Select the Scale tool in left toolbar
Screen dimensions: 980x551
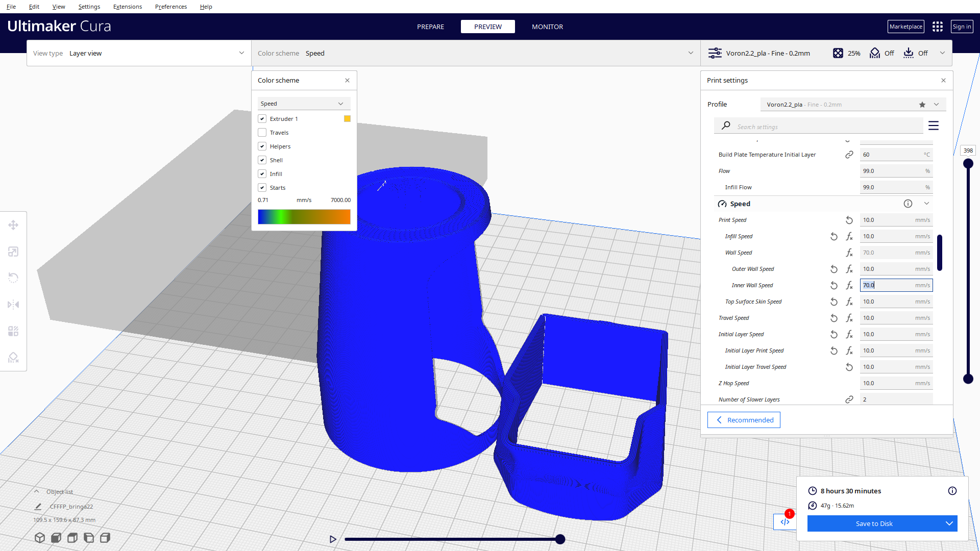click(13, 252)
